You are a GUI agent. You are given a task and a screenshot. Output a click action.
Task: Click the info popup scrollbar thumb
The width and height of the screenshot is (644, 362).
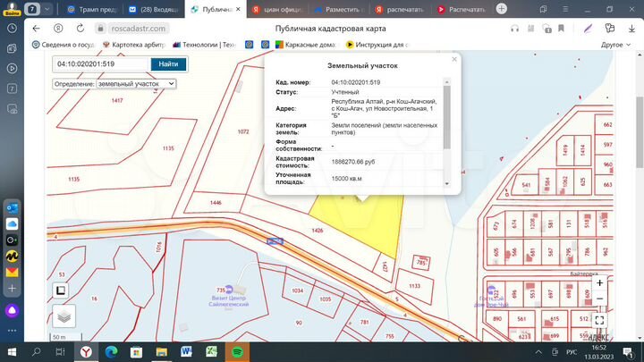[x=447, y=117]
